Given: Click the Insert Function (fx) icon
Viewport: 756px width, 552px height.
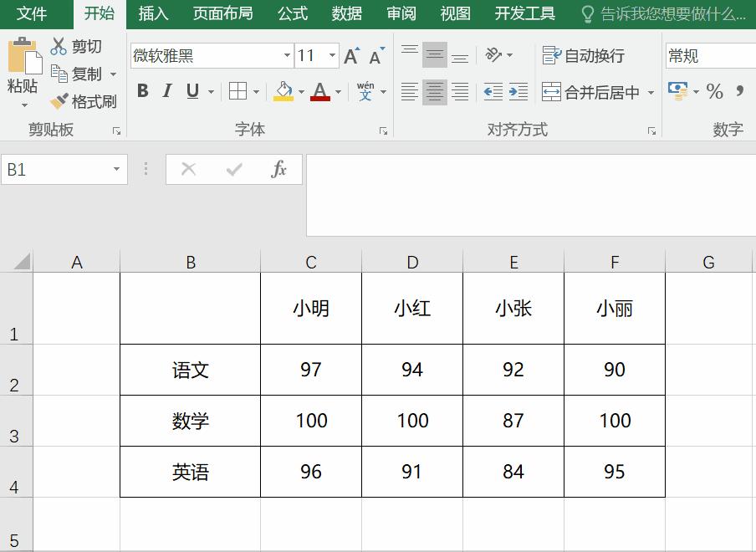Looking at the screenshot, I should pyautogui.click(x=280, y=169).
